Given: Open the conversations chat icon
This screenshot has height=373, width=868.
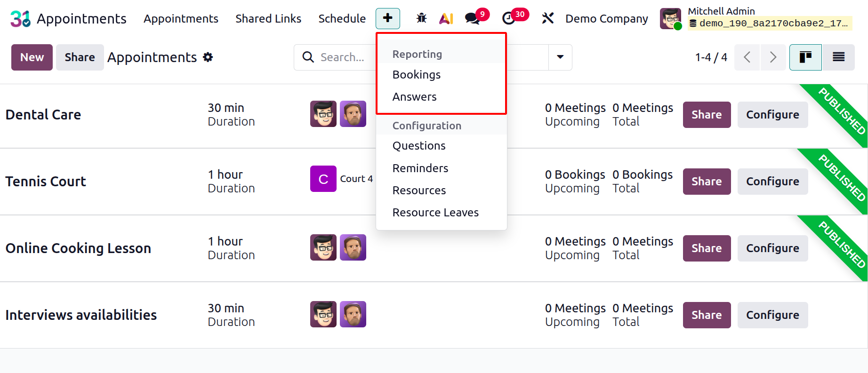Looking at the screenshot, I should (x=472, y=18).
